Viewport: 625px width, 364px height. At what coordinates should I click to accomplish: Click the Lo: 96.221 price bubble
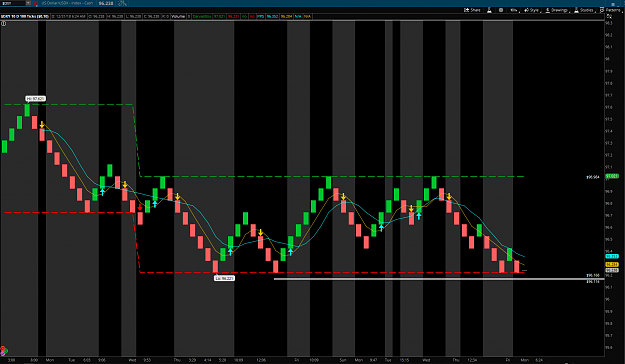tap(224, 278)
